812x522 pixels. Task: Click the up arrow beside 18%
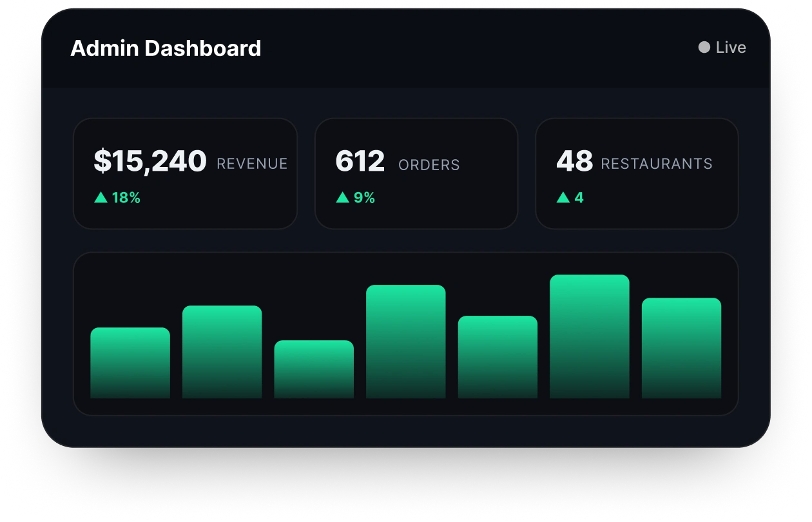[101, 197]
